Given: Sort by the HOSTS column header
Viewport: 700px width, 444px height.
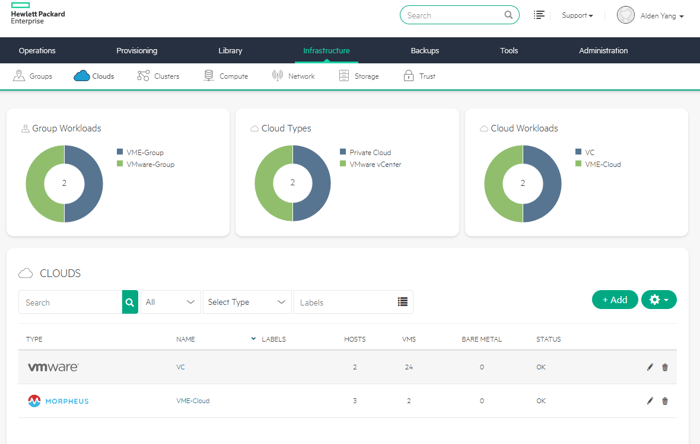Looking at the screenshot, I should pyautogui.click(x=354, y=339).
